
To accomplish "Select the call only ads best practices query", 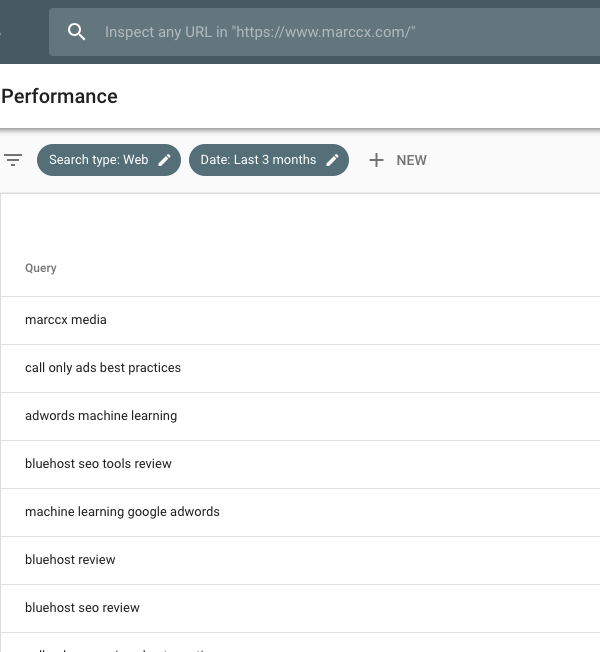I will pos(300,368).
